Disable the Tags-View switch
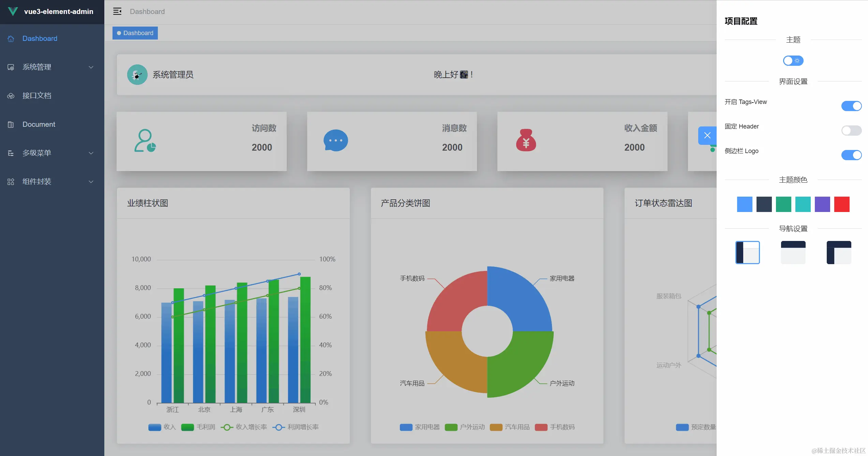Viewport: 868px width, 456px height. tap(851, 106)
